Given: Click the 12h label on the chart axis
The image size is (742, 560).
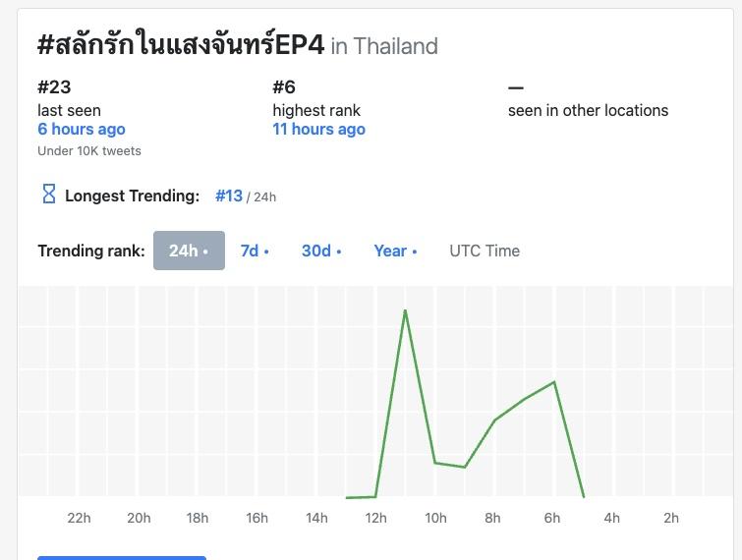Looking at the screenshot, I should click(375, 518).
